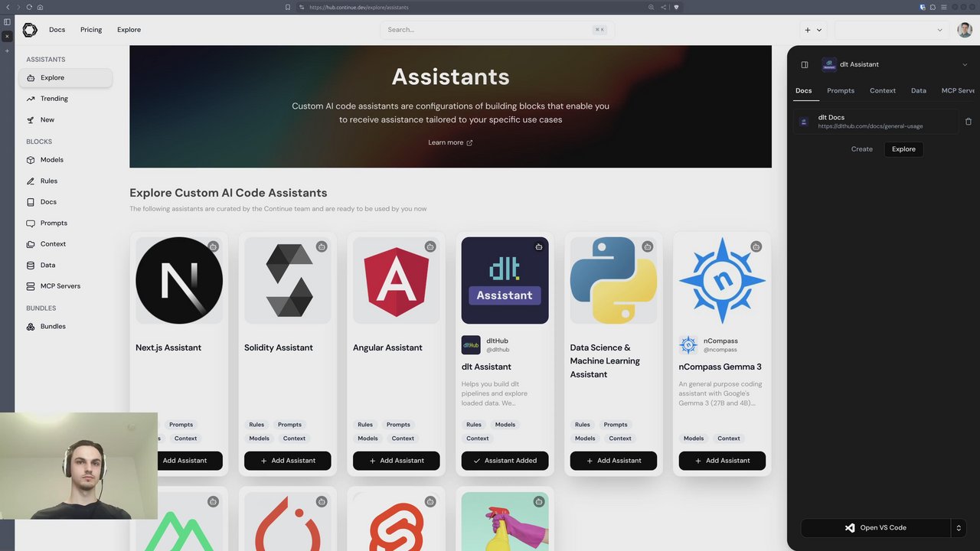Click the Continue hub logo
Image resolution: width=980 pixels, height=551 pixels.
[30, 30]
